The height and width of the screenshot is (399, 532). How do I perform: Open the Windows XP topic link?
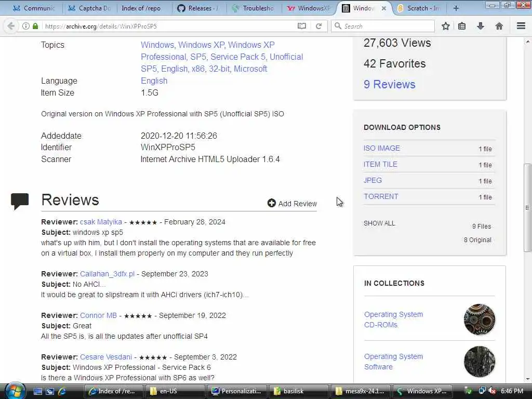(x=201, y=45)
